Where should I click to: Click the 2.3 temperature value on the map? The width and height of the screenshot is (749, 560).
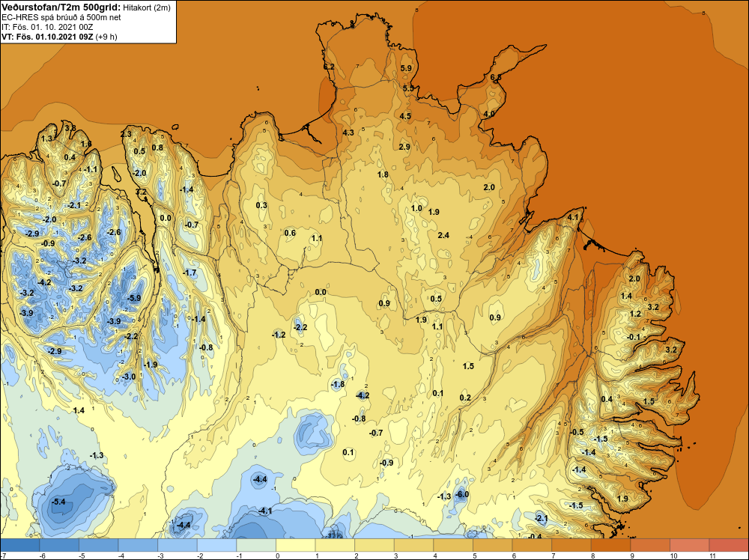click(126, 135)
